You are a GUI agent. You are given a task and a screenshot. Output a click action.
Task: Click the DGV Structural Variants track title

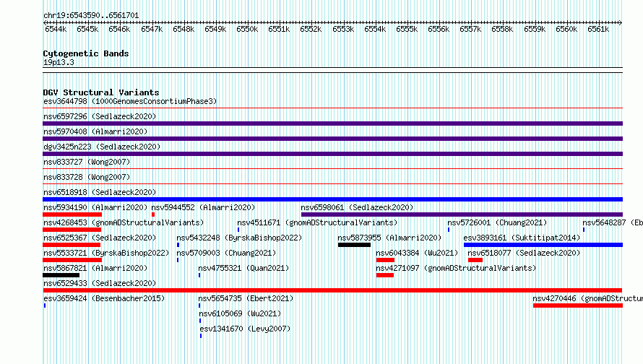click(x=101, y=92)
